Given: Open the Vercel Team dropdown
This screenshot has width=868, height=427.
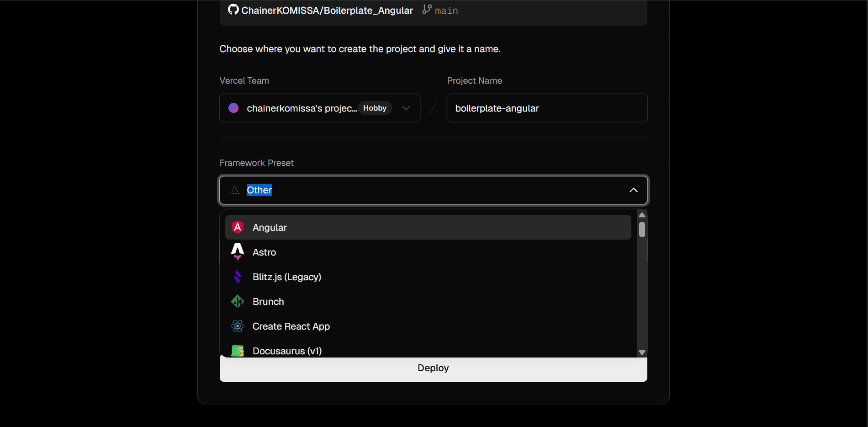Looking at the screenshot, I should (x=406, y=108).
